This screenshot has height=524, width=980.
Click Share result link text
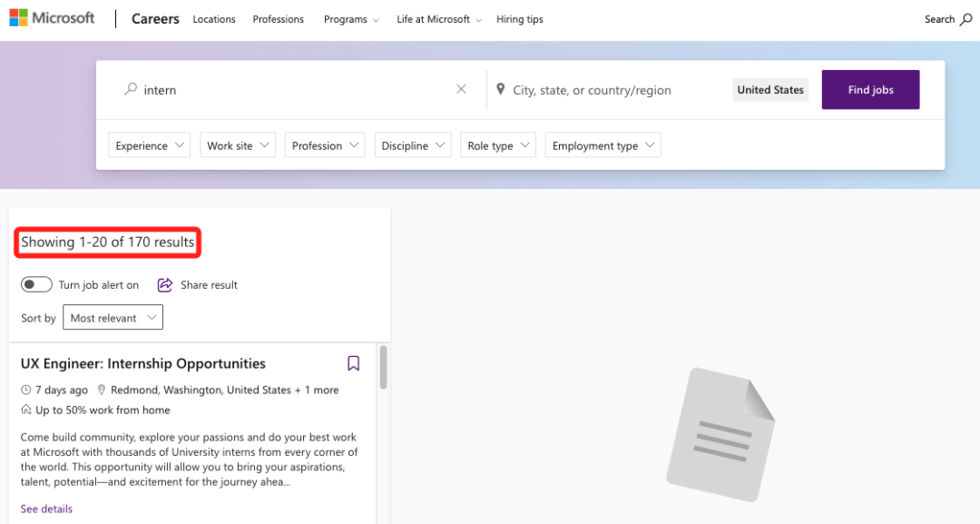(209, 285)
